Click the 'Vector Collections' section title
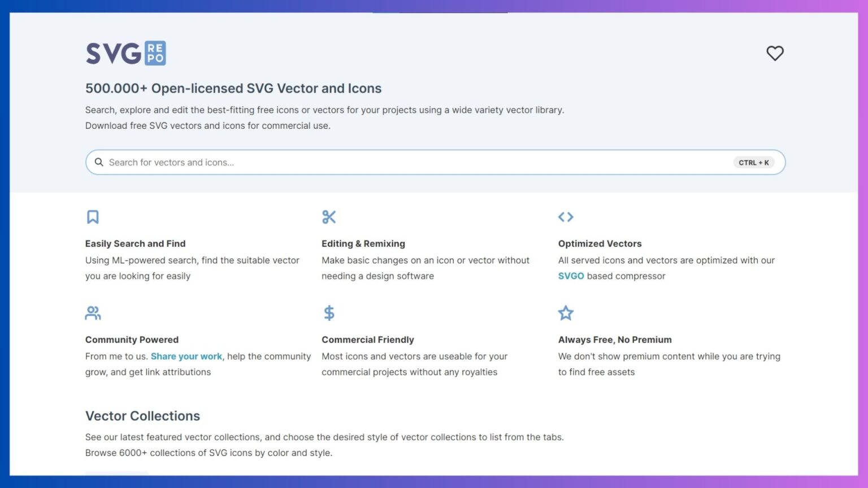This screenshot has height=488, width=868. click(142, 416)
